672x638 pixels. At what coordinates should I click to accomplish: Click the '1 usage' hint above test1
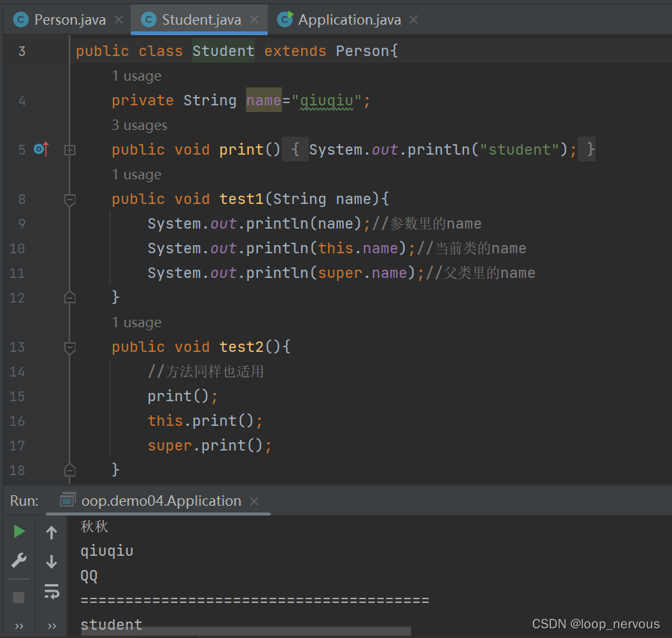coord(137,174)
